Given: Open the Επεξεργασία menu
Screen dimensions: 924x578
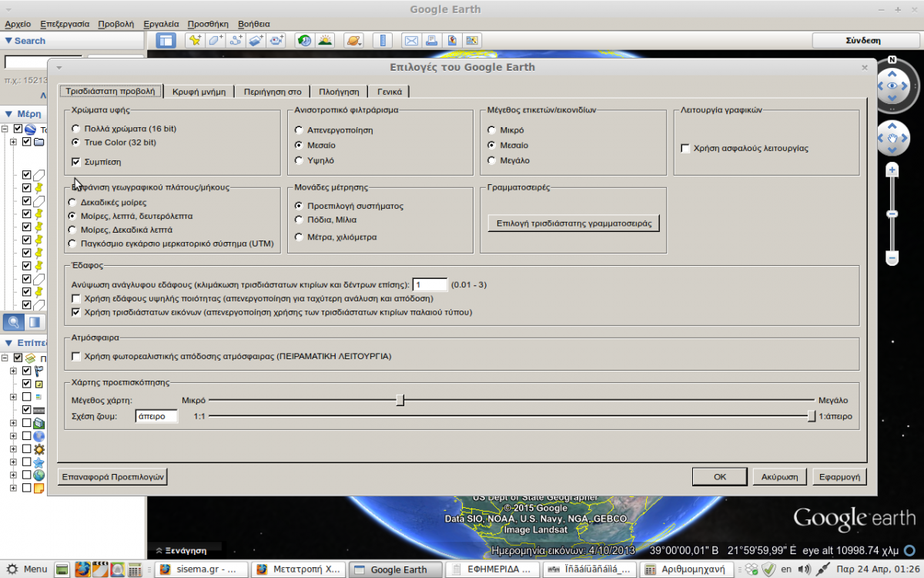Looking at the screenshot, I should pyautogui.click(x=65, y=24).
